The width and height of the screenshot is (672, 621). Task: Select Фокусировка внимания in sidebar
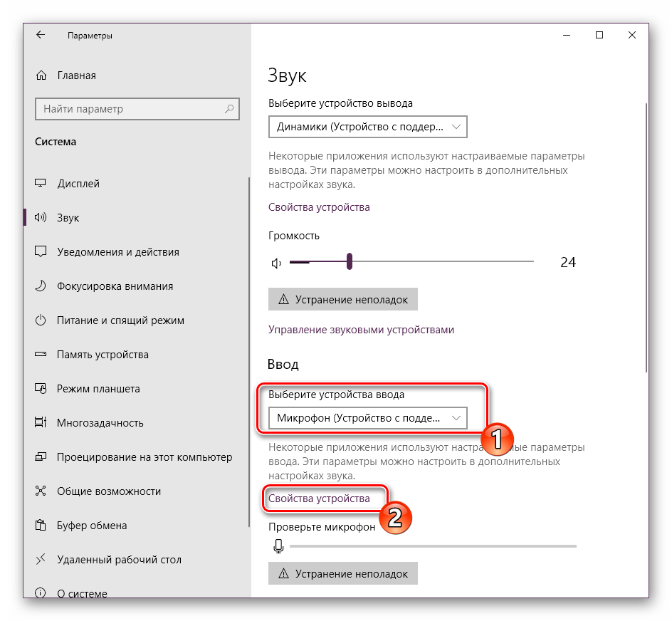coord(115,286)
